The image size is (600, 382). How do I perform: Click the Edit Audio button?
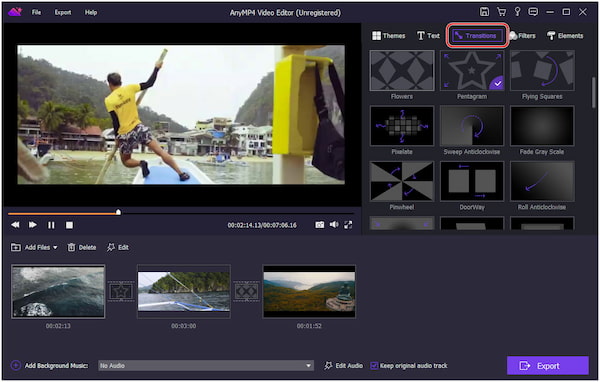pyautogui.click(x=344, y=366)
